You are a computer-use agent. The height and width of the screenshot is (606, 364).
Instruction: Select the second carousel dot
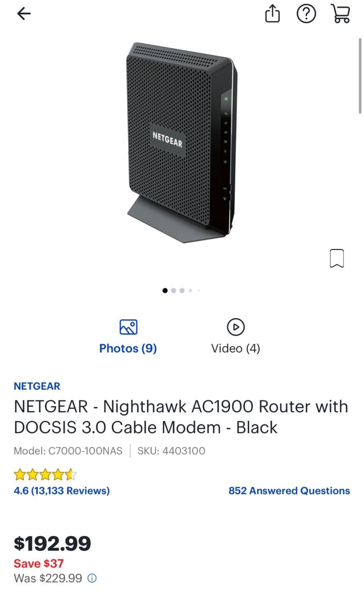click(x=173, y=291)
